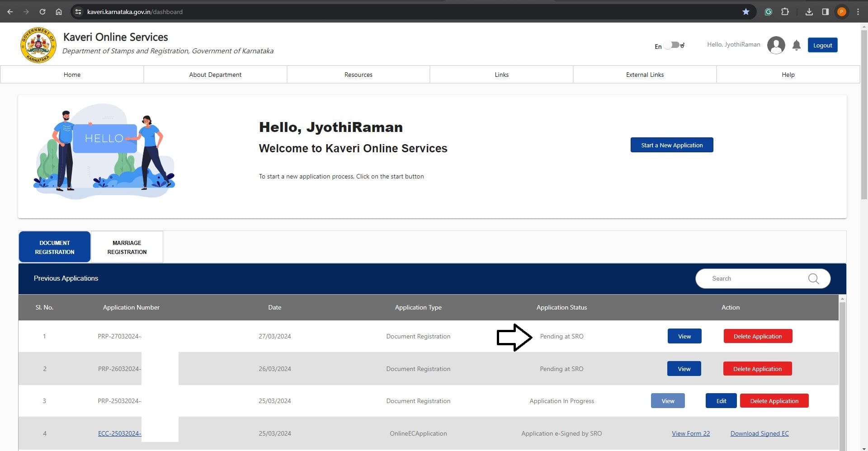Click the Karnataka government emblem logo
The image size is (868, 451).
coord(38,45)
